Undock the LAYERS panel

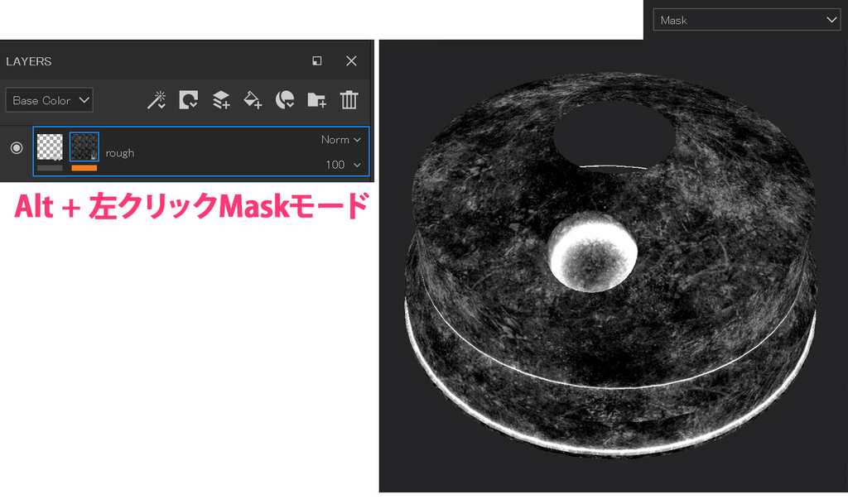[x=317, y=61]
